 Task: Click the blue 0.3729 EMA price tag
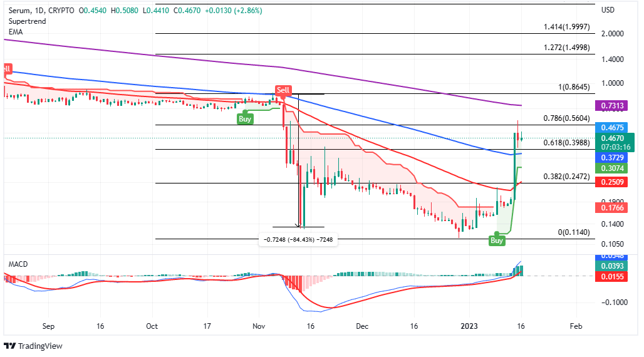pyautogui.click(x=611, y=158)
